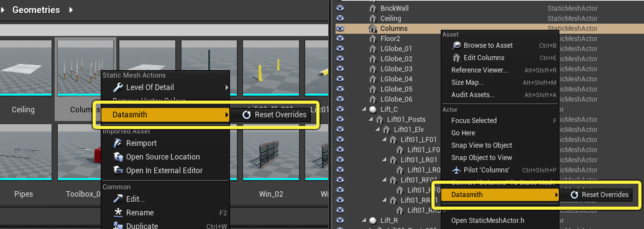This screenshot has width=644, height=229.
Task: Click the wrench icon beside Level Of Detail
Action: (118, 87)
